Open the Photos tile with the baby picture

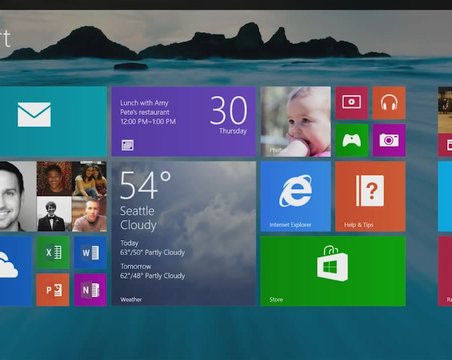(x=296, y=122)
